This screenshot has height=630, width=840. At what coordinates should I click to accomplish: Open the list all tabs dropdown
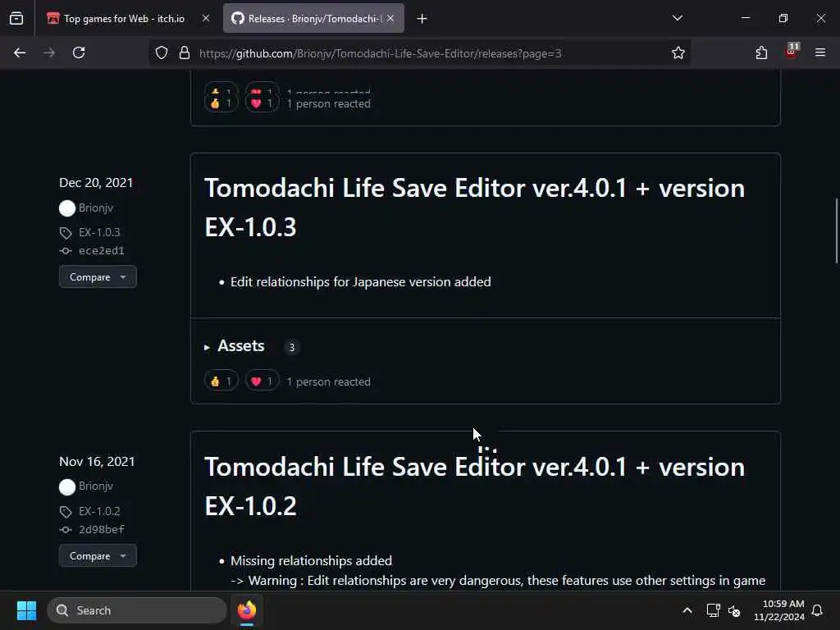point(678,18)
